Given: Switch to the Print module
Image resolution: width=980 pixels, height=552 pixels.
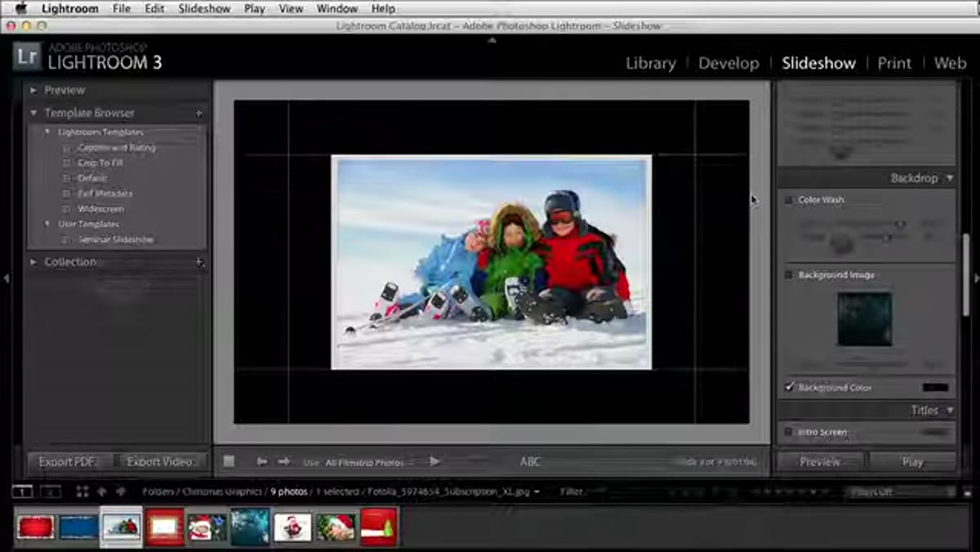Looking at the screenshot, I should (894, 63).
